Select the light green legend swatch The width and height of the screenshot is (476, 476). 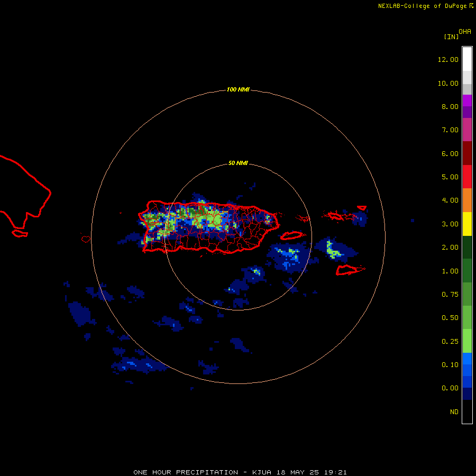[x=467, y=341]
